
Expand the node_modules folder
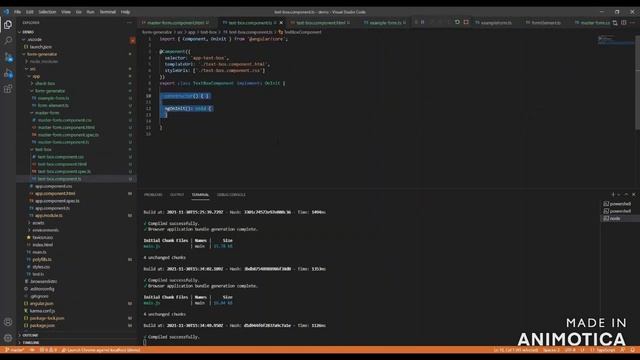[x=43, y=62]
